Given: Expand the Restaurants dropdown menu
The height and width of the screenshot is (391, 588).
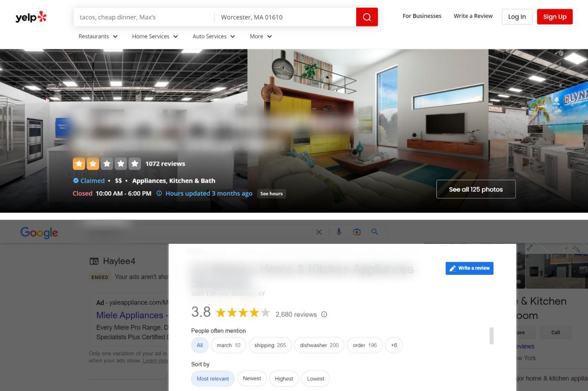Looking at the screenshot, I should click(x=98, y=36).
